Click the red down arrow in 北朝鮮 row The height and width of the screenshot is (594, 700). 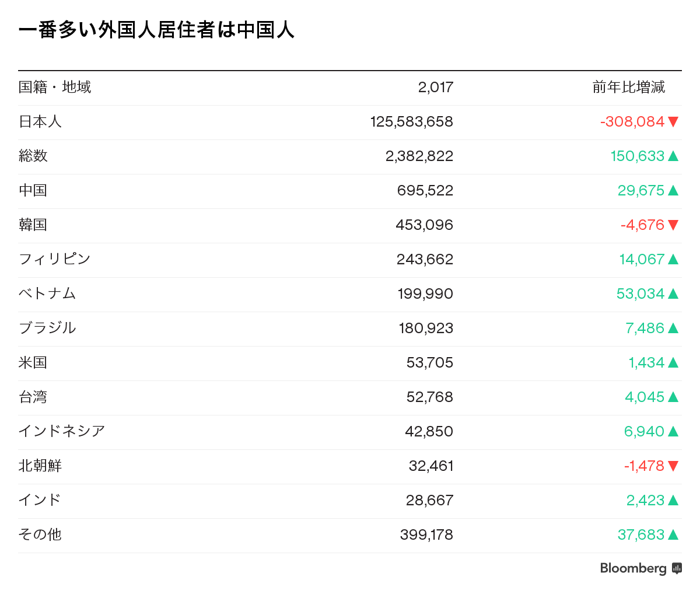coord(673,466)
